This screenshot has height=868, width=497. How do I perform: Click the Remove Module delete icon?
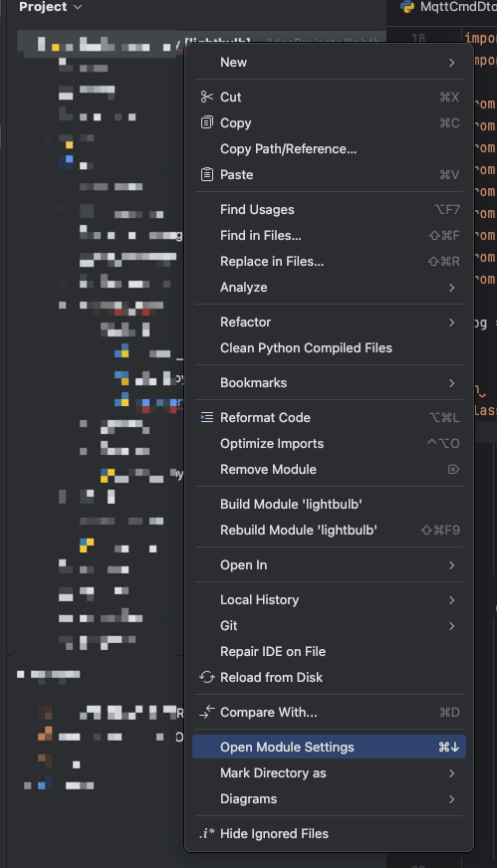453,470
